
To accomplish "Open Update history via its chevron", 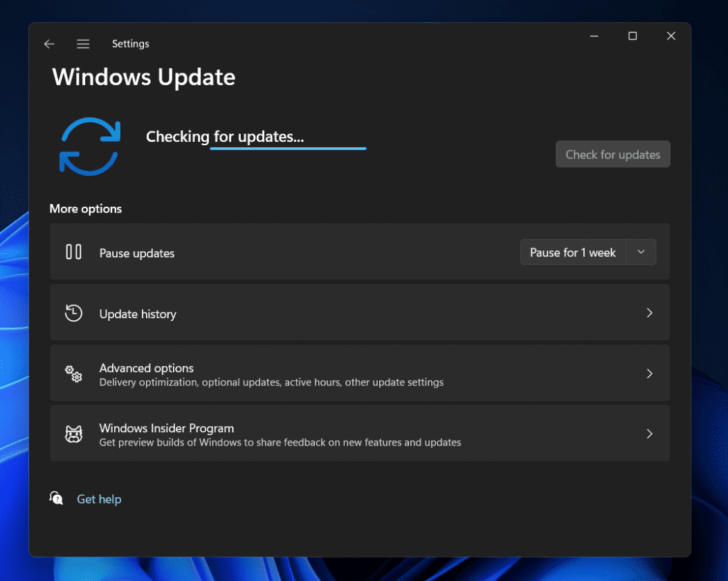I will coord(649,313).
